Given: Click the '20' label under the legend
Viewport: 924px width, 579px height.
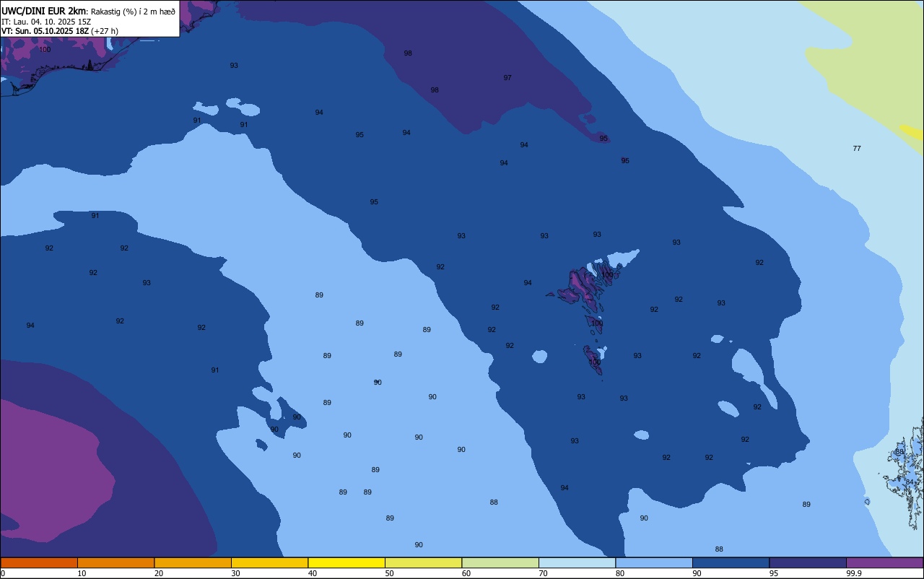Looking at the screenshot, I should (159, 573).
